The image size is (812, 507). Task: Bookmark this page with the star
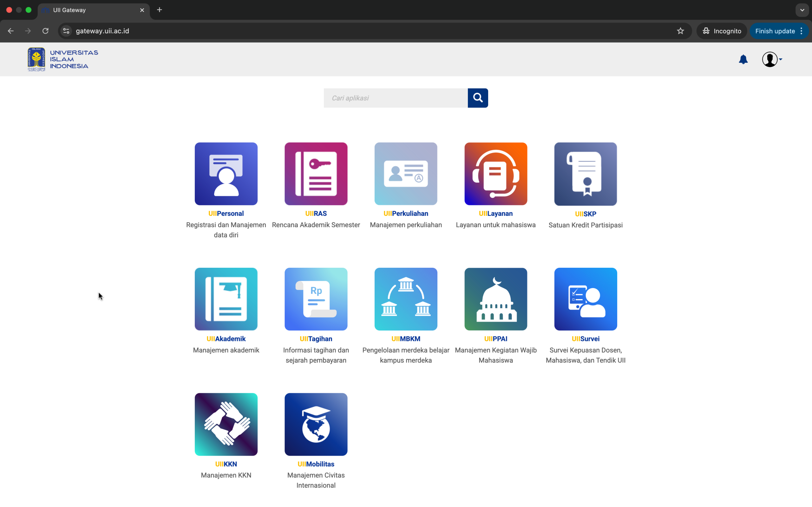[680, 31]
